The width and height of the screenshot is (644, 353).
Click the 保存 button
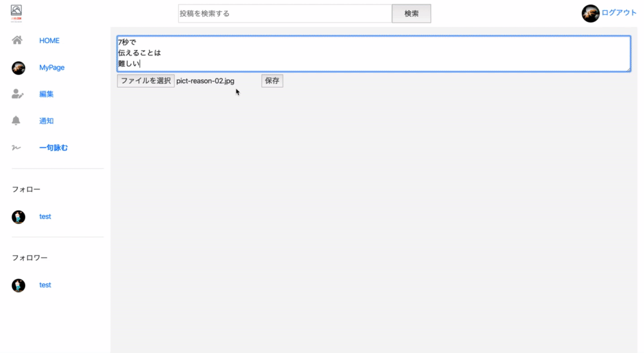pyautogui.click(x=272, y=81)
